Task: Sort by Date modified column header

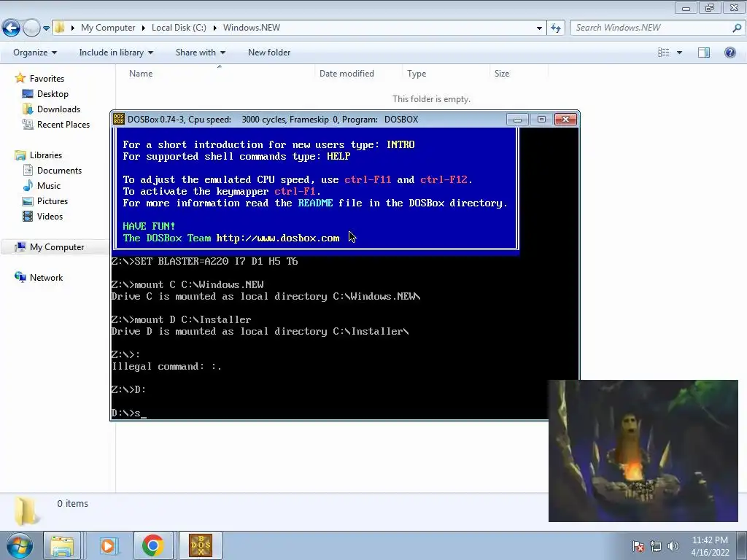Action: 357,74
